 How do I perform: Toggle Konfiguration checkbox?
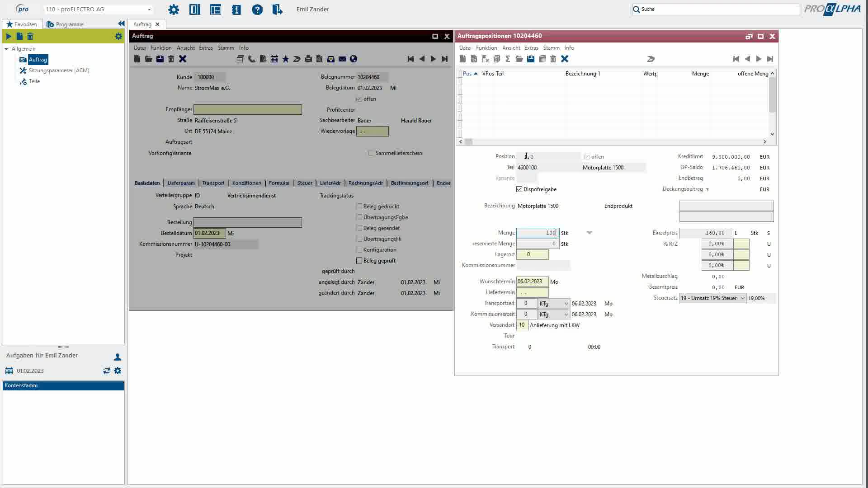(359, 250)
